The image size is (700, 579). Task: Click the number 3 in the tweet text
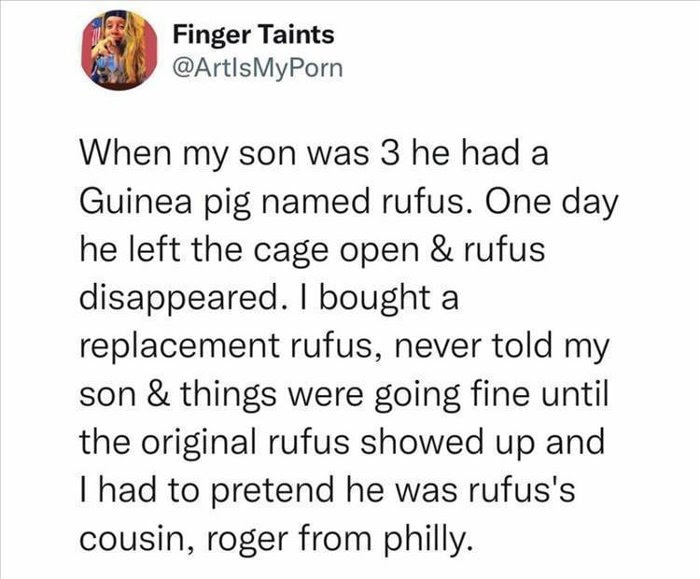[390, 153]
